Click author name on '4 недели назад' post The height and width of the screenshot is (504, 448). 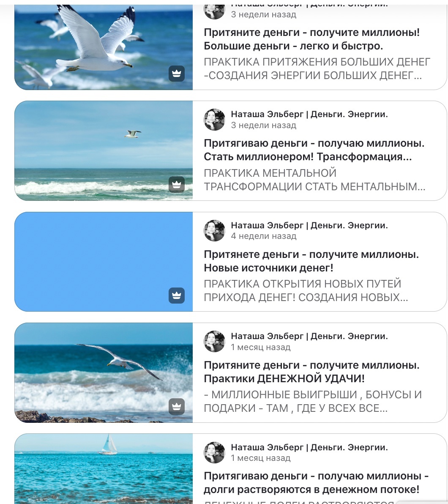(309, 225)
